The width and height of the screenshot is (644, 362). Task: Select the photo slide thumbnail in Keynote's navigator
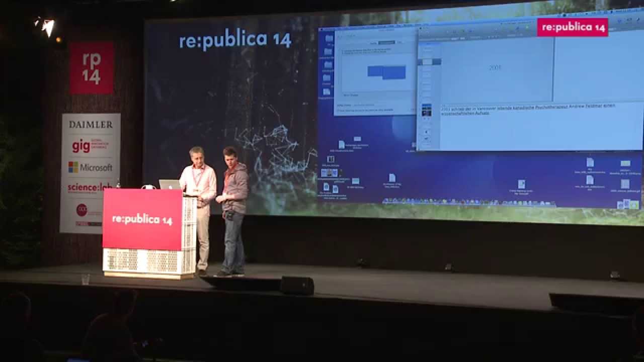[427, 110]
